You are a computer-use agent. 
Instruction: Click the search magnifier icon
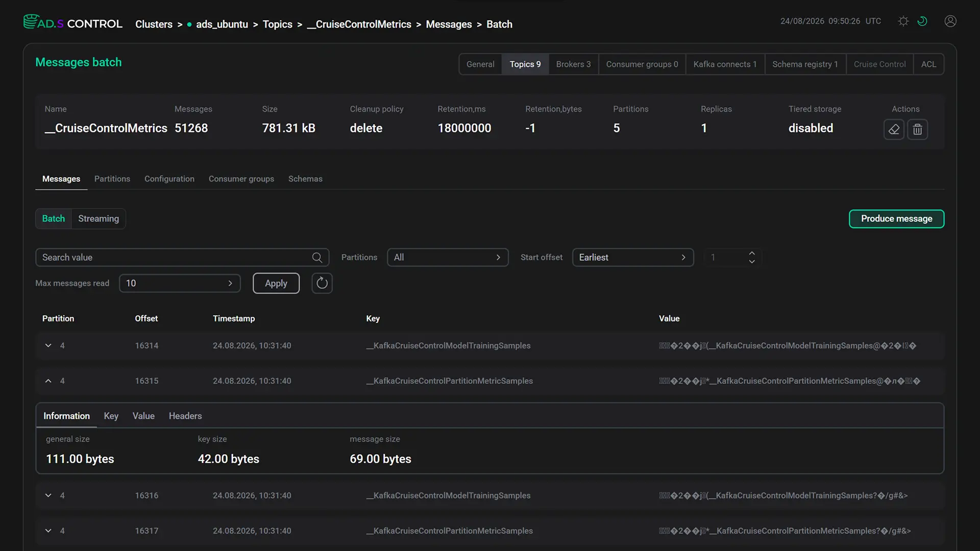(x=317, y=258)
